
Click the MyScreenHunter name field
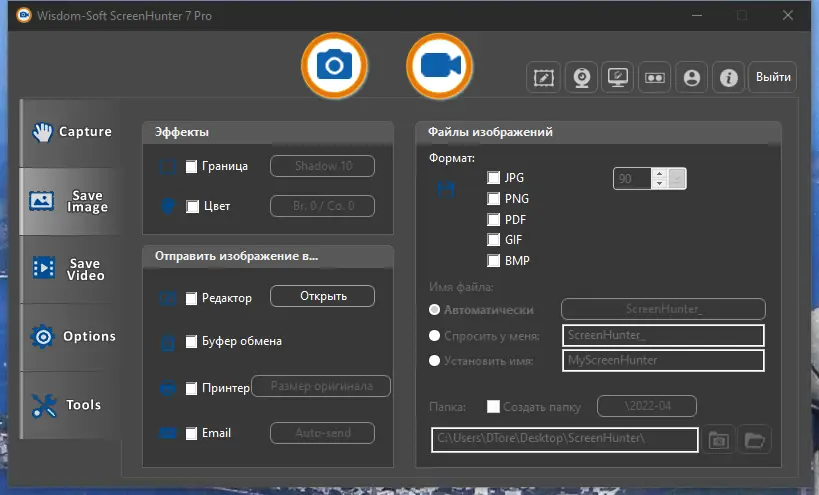click(663, 360)
